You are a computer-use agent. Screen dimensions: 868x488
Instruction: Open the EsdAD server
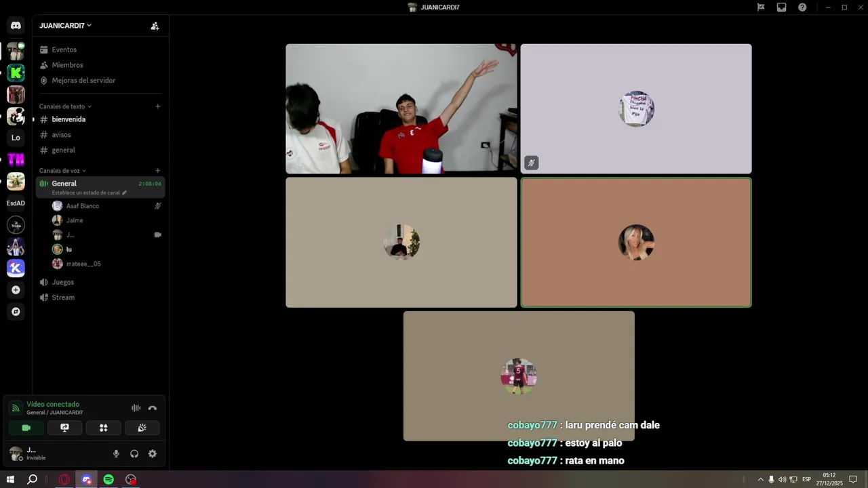tap(16, 203)
